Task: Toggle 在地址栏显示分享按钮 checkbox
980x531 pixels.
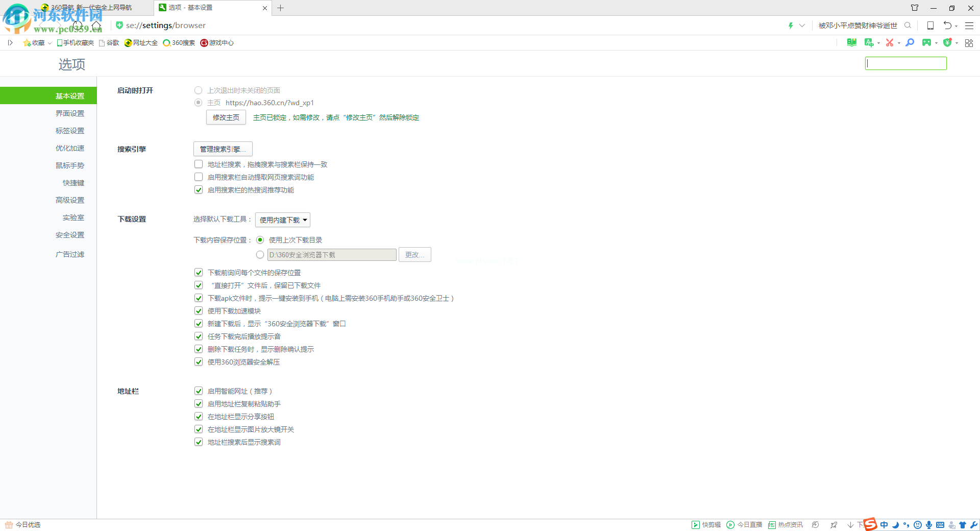Action: tap(199, 417)
